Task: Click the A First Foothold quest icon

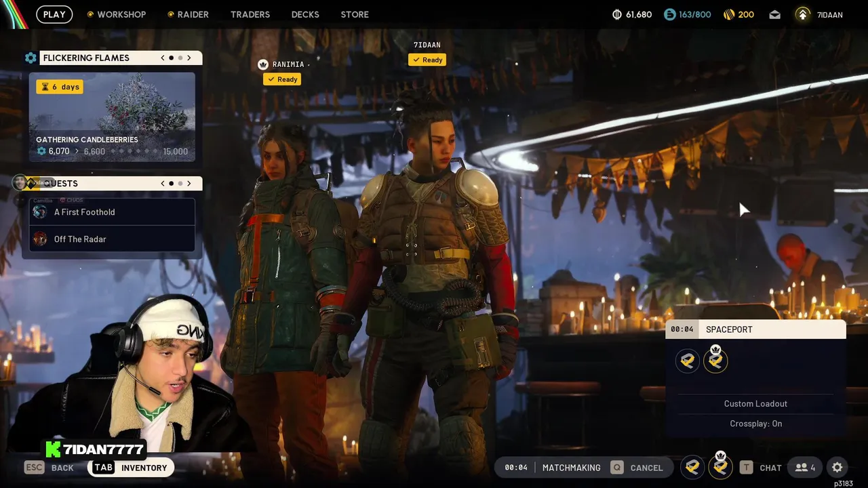Action: coord(40,212)
